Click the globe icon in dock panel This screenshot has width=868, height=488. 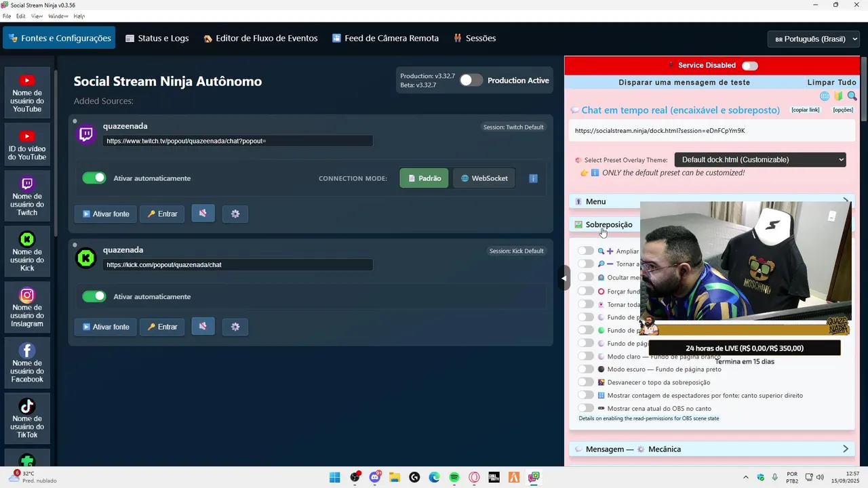tap(825, 96)
